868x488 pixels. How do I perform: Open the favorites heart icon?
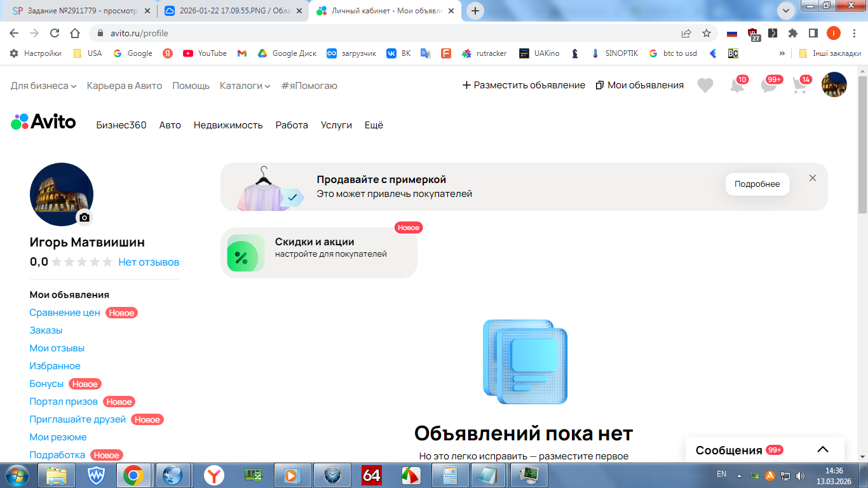point(705,85)
